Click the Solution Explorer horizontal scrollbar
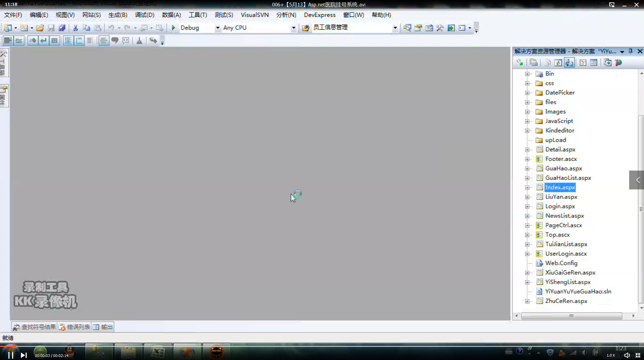Image resolution: width=644 pixels, height=360 pixels. click(571, 316)
